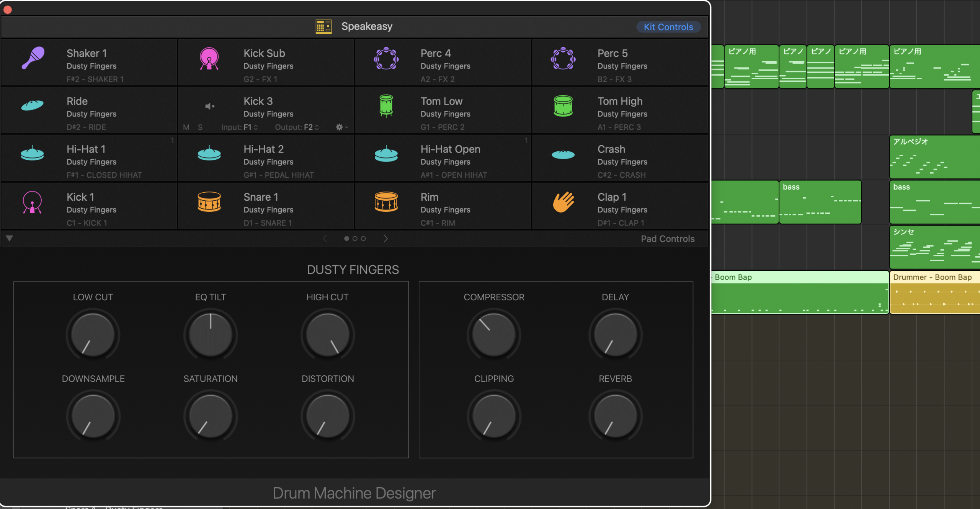980x509 pixels.
Task: Select the Kick 3 pad name
Action: [x=258, y=101]
